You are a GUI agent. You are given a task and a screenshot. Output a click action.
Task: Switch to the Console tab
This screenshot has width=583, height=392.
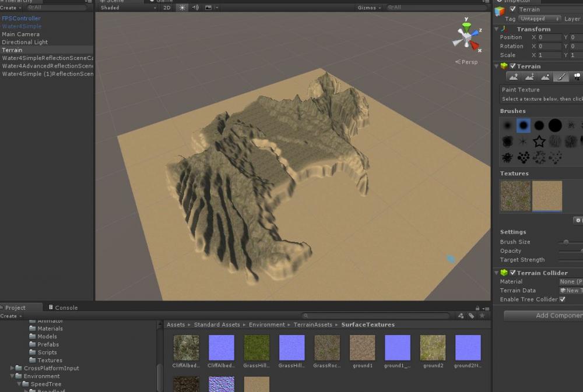click(66, 308)
